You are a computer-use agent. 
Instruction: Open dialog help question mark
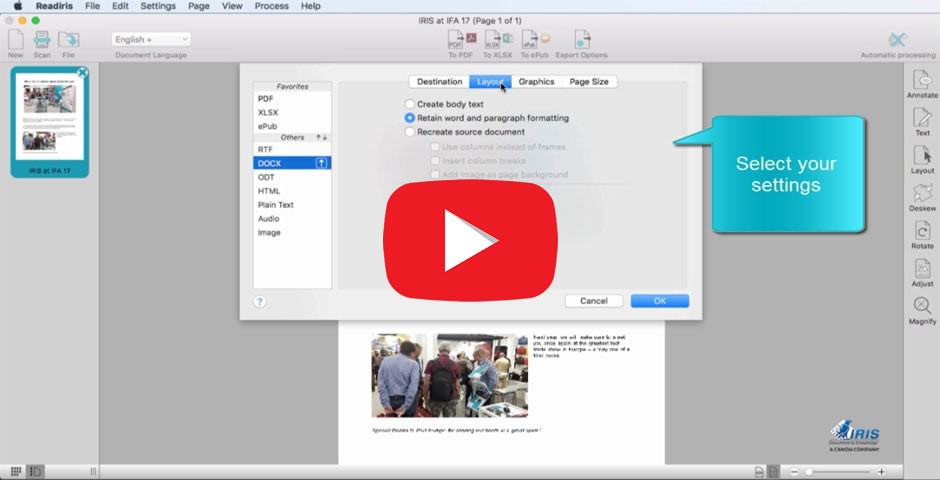tap(260, 301)
